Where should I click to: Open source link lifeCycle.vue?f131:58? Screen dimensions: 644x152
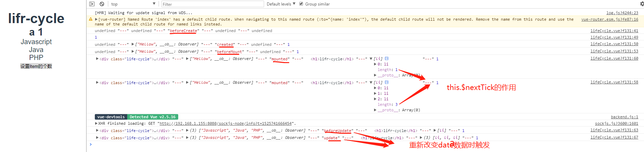(614, 82)
